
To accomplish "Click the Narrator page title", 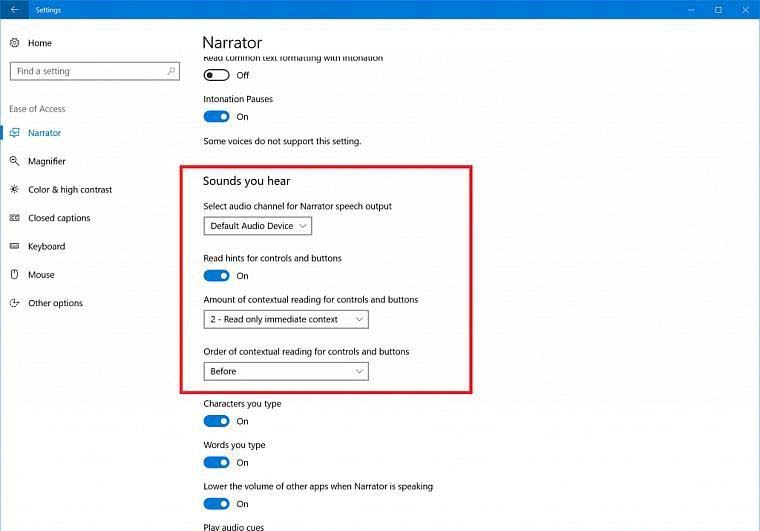I will (x=232, y=43).
